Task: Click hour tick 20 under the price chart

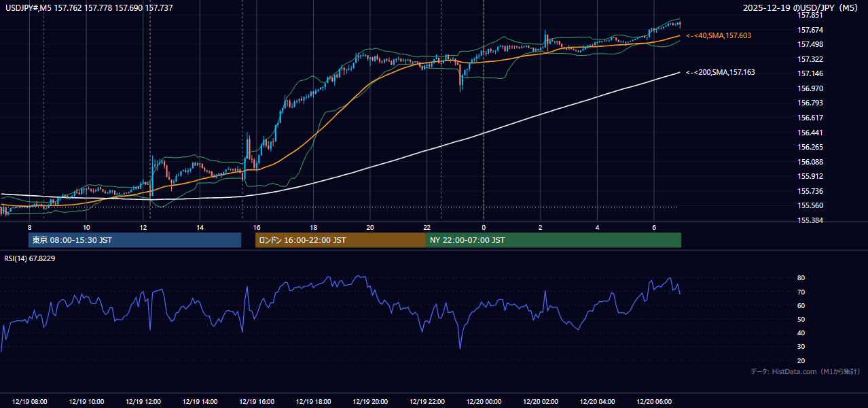Action: (370, 227)
